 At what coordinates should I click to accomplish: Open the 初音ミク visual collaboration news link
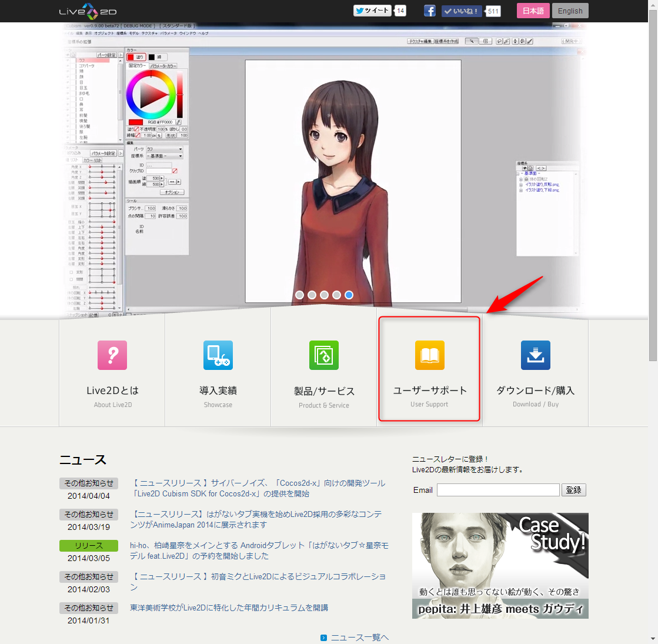click(258, 582)
